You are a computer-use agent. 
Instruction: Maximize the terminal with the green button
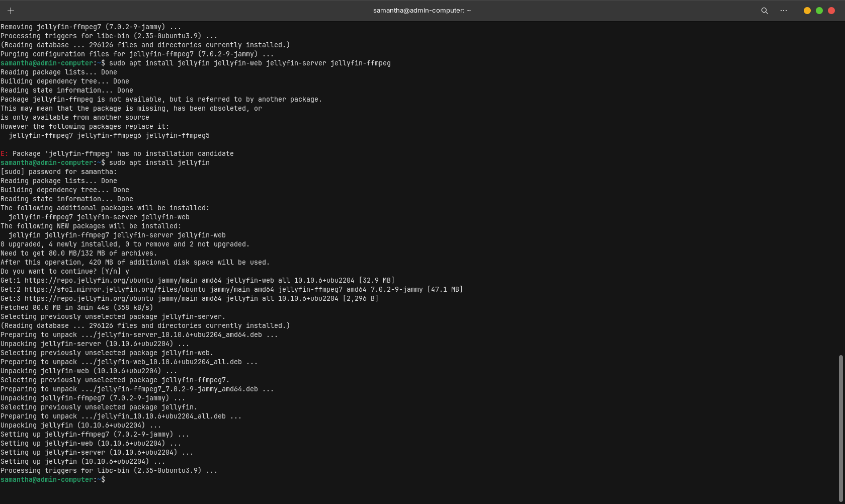point(819,11)
